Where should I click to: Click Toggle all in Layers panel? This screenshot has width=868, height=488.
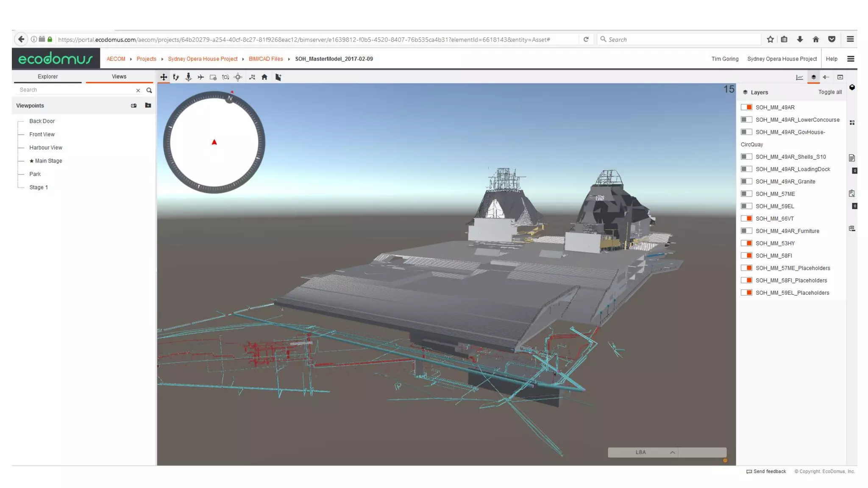[830, 92]
